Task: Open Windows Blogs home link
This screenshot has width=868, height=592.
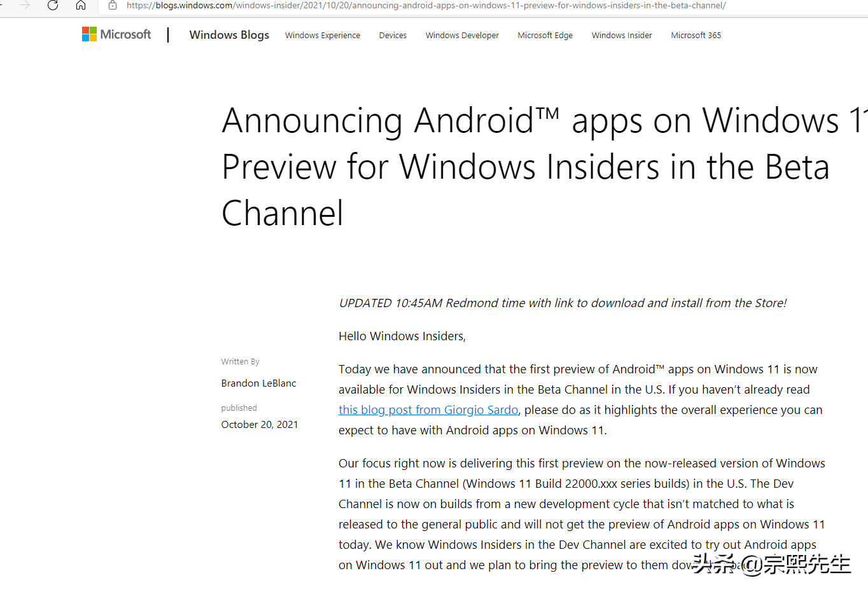Action: pos(229,35)
